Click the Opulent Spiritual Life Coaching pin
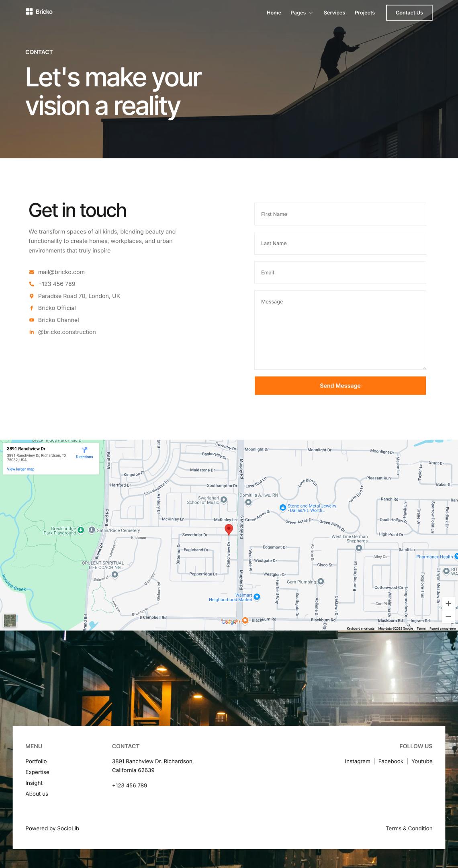The image size is (458, 868). [x=115, y=574]
